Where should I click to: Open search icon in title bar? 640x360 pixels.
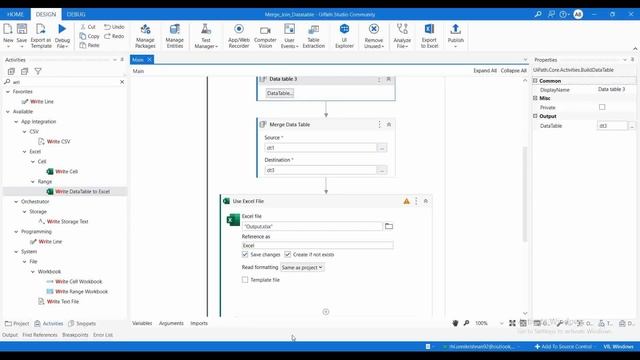coord(538,14)
